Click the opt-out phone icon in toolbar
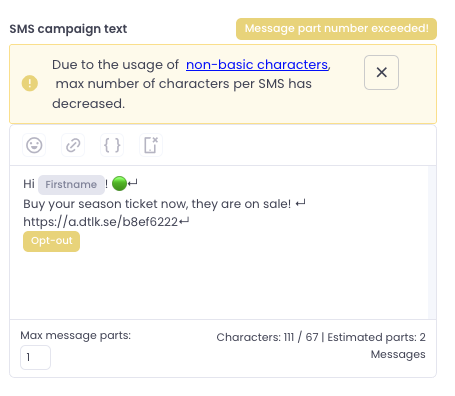 [x=151, y=145]
